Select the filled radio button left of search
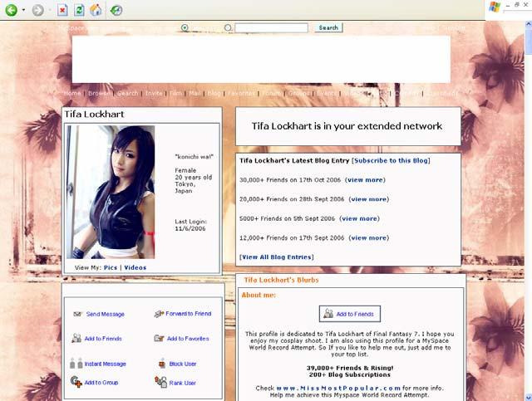The image size is (532, 401). [x=185, y=27]
